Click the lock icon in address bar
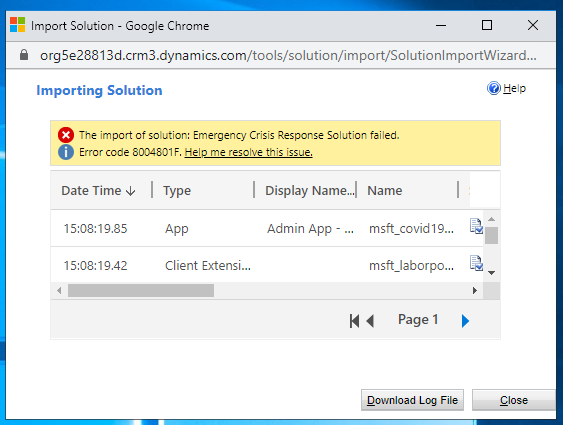Screen dimensions: 563x425 tap(24, 55)
